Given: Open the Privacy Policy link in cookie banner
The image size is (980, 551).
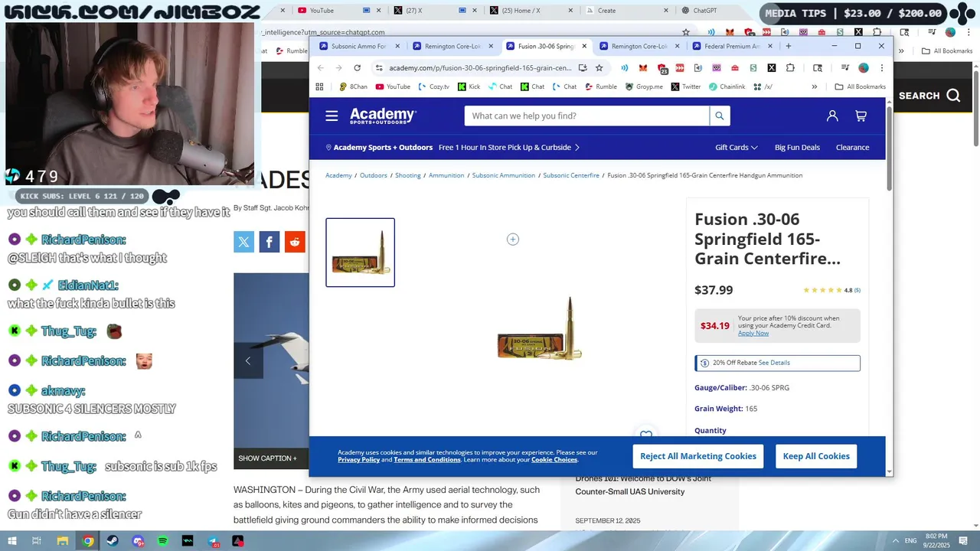Looking at the screenshot, I should [358, 460].
